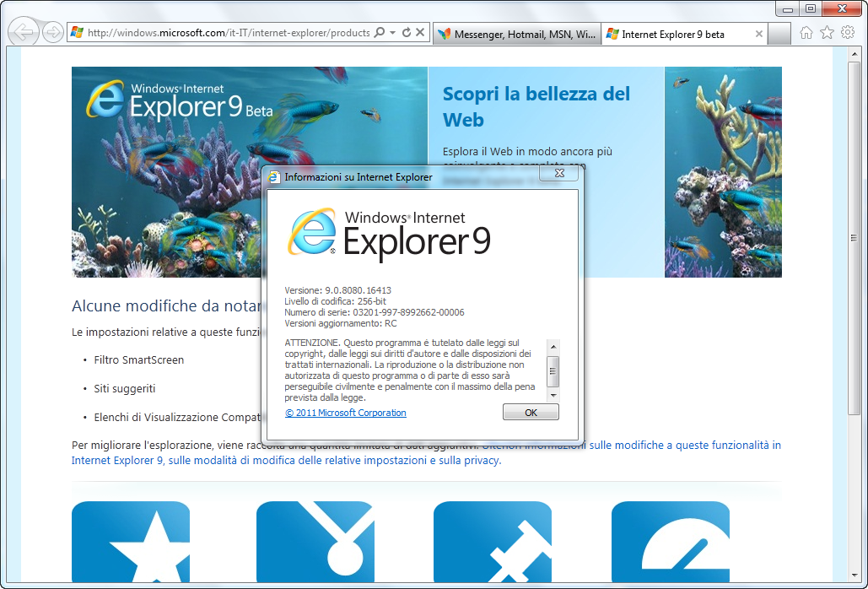Go forward with the browser Forward arrow

pyautogui.click(x=52, y=33)
